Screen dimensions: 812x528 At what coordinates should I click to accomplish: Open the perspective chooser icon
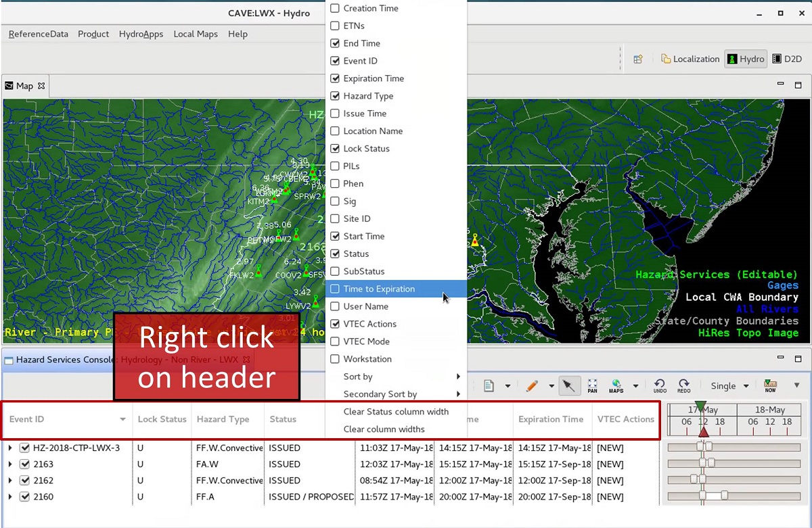point(637,59)
